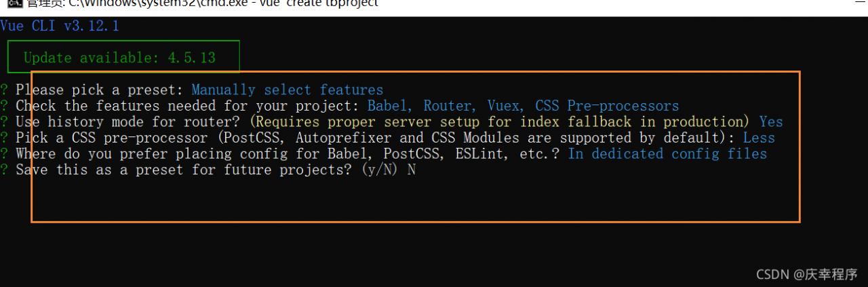
Task: Select the 'Manually select features' answer
Action: 287,90
